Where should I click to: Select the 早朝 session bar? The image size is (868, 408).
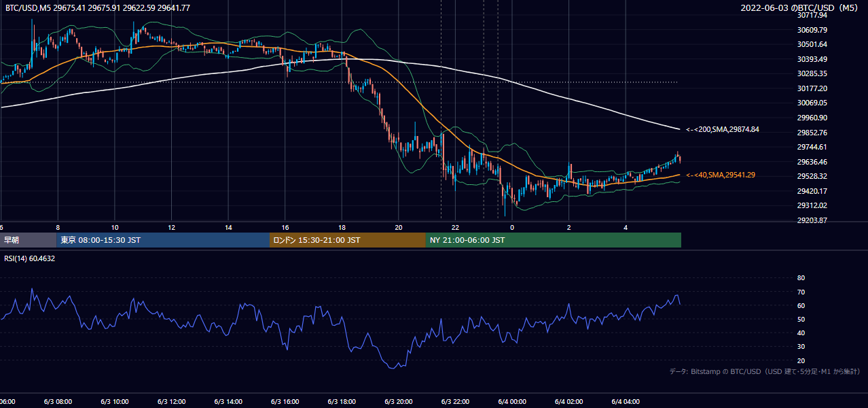point(28,240)
